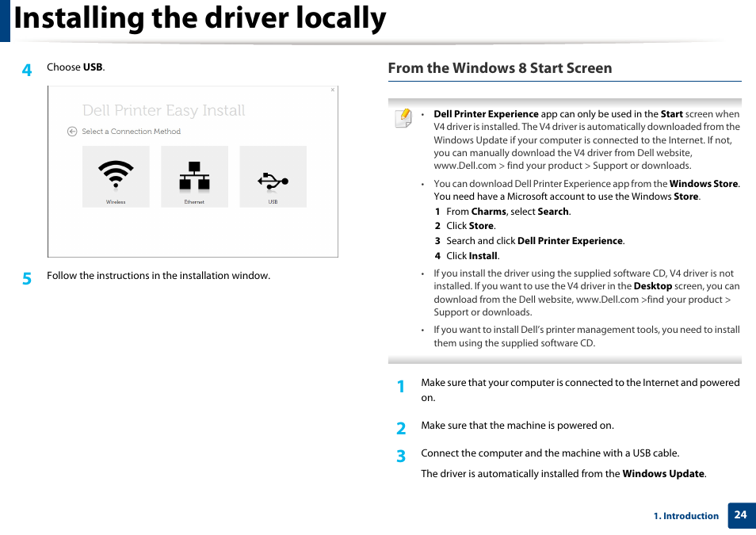Click the 'Click Install.' sub-step
Screen dimensions: 756x535
click(472, 256)
